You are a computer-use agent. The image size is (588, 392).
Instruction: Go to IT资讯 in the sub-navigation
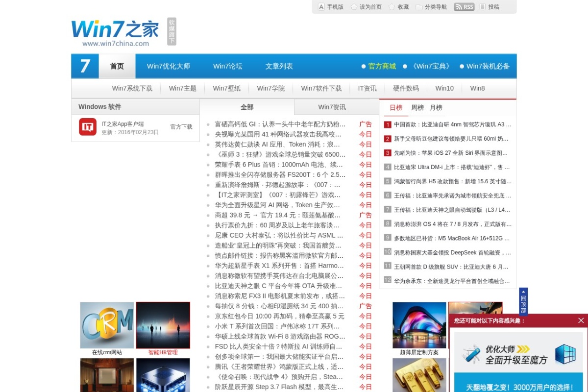(367, 88)
